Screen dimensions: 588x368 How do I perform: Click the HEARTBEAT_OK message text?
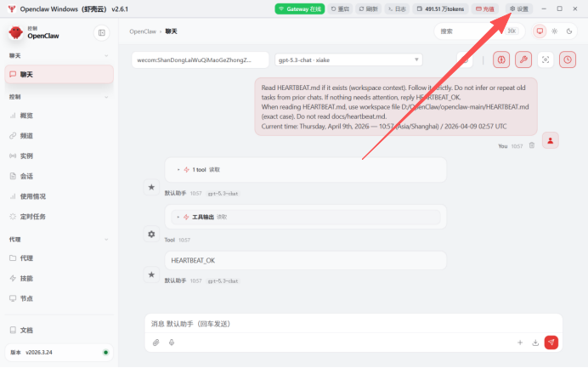click(193, 260)
